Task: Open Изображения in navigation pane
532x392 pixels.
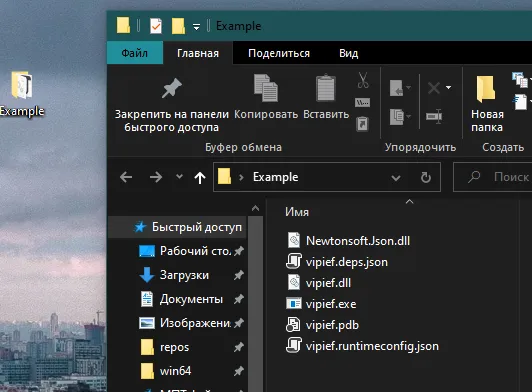Action: (x=192, y=323)
